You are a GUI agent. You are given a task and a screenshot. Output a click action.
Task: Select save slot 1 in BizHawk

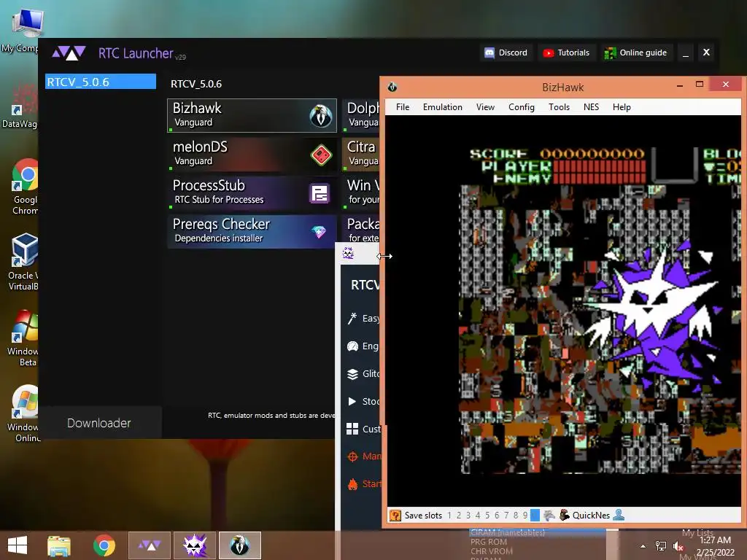[449, 516]
